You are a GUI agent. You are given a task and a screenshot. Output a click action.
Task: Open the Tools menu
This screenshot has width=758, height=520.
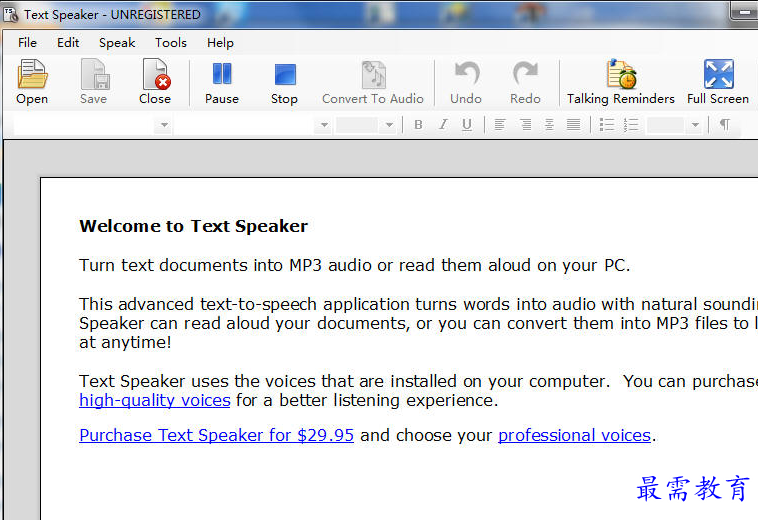(171, 43)
